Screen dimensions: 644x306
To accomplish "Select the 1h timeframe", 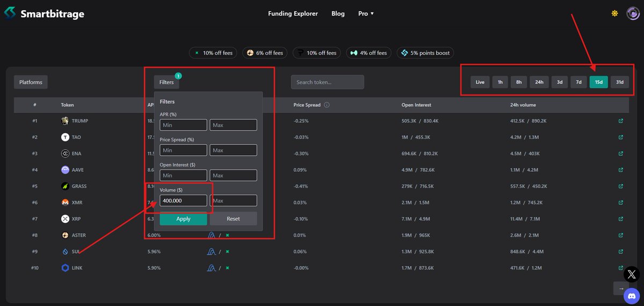I will (x=500, y=82).
